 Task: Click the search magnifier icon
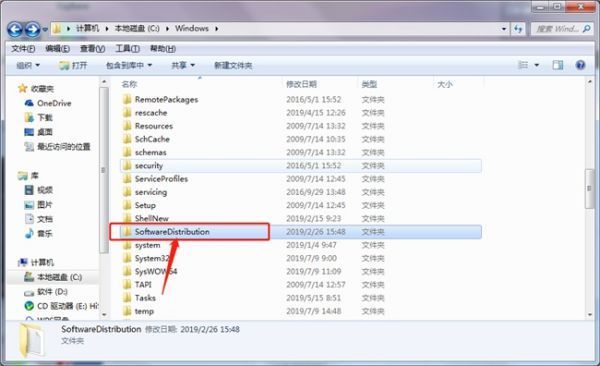[x=587, y=29]
